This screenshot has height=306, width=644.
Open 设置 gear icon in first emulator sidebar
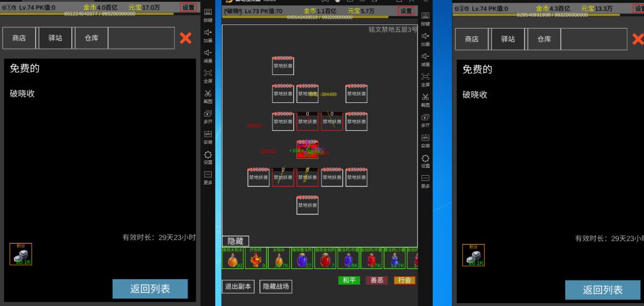pos(208,154)
